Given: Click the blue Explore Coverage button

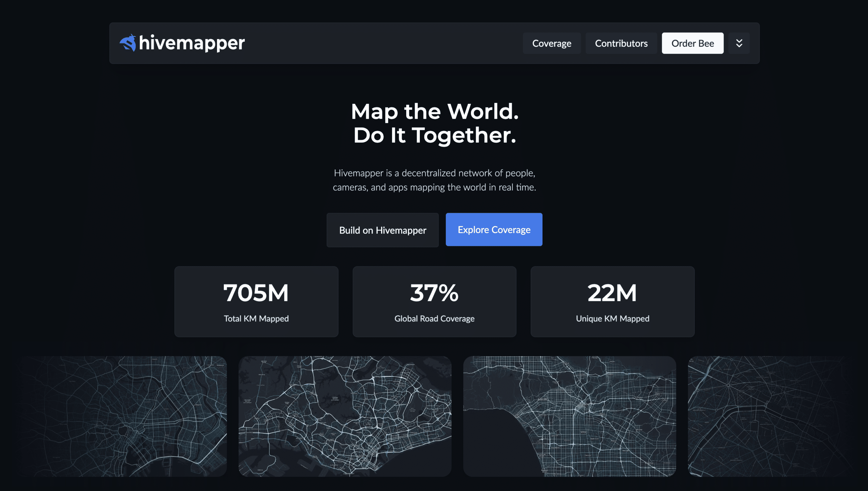Looking at the screenshot, I should point(494,230).
